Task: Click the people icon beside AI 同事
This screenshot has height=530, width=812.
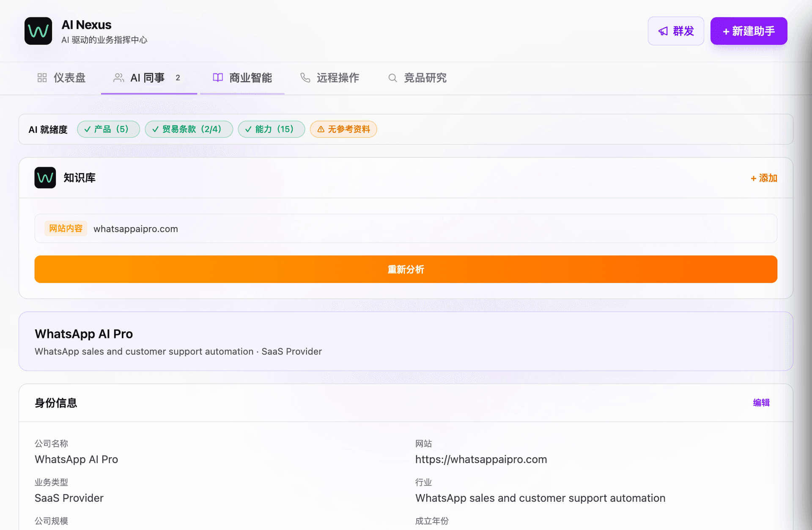Action: point(119,78)
